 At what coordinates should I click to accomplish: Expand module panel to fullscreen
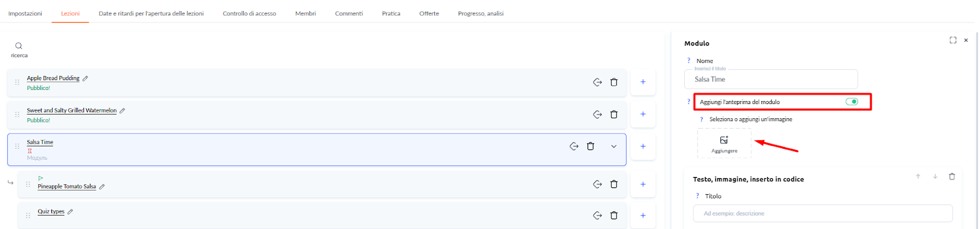pyautogui.click(x=953, y=40)
